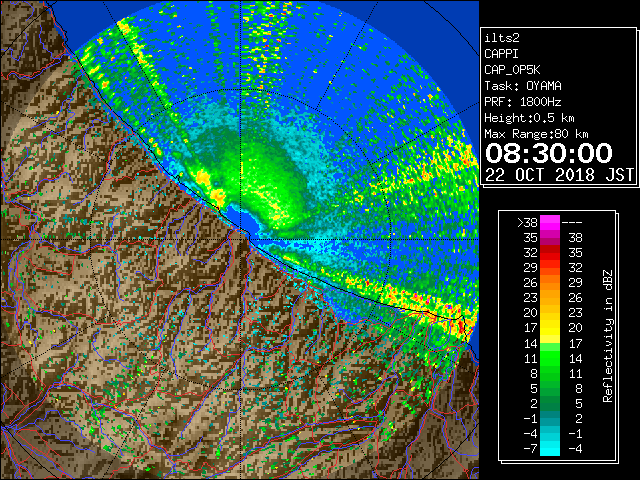Click the 'Max Range:80 km' line
The image size is (640, 480).
click(536, 134)
